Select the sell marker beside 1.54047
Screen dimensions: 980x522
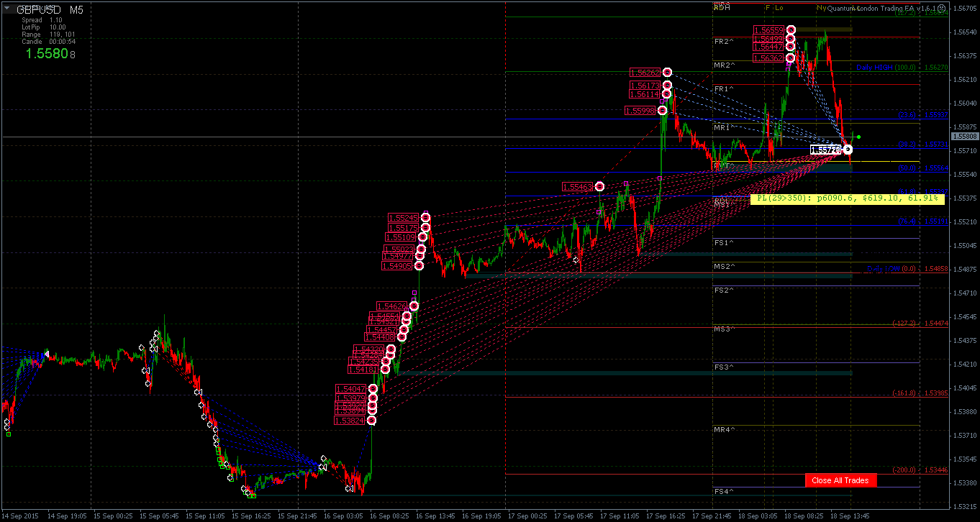[x=373, y=388]
